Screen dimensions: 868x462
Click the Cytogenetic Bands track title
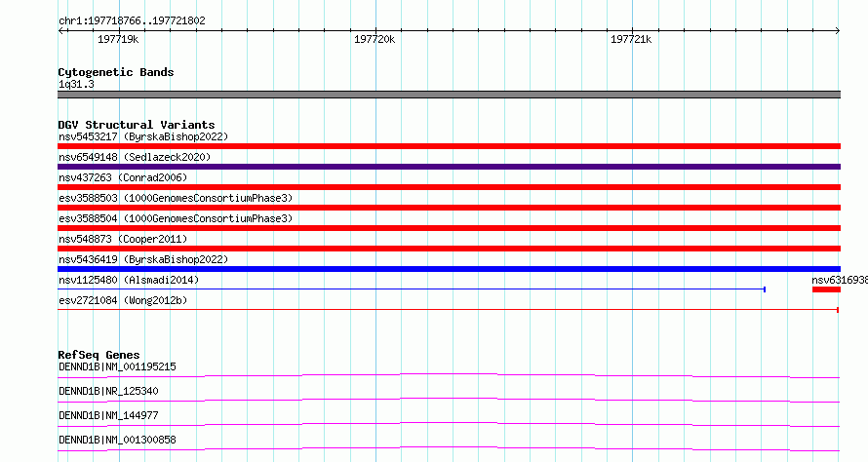click(x=116, y=72)
